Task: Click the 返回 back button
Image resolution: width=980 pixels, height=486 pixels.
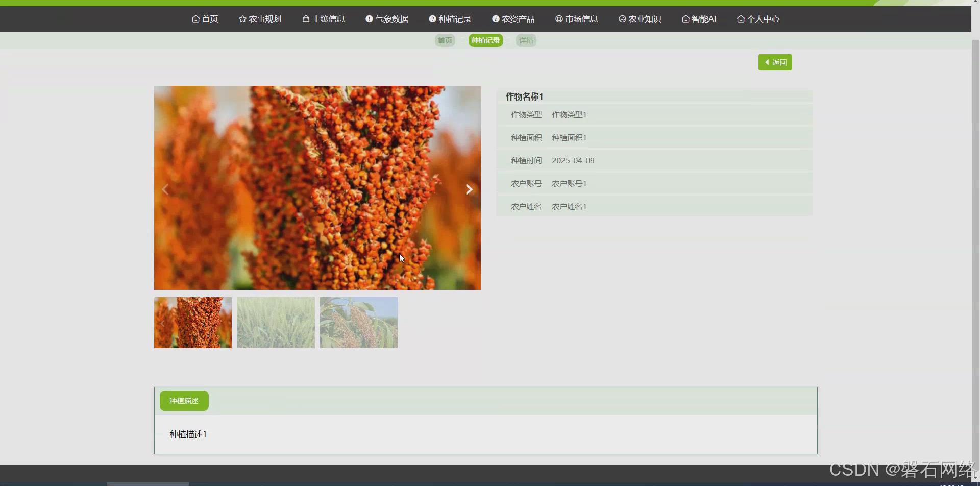Action: (x=775, y=62)
